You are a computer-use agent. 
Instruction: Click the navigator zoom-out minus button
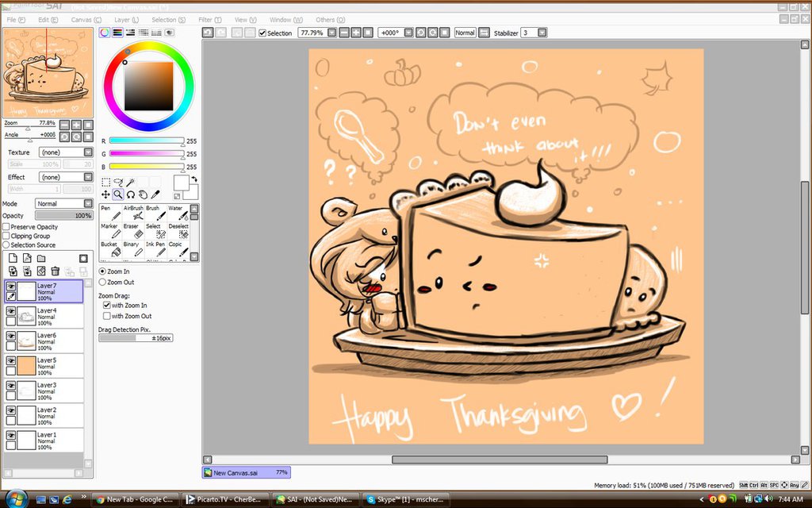(x=64, y=125)
